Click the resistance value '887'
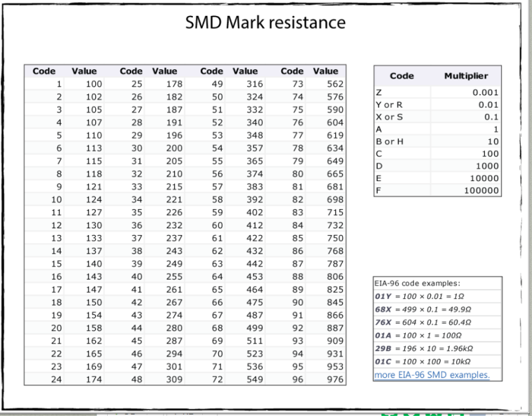This screenshot has height=416, width=532. pos(335,328)
